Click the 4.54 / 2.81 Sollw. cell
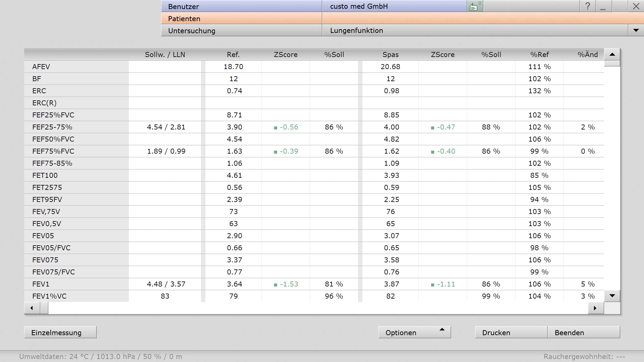Screen dimensions: 644x362 coord(166,127)
